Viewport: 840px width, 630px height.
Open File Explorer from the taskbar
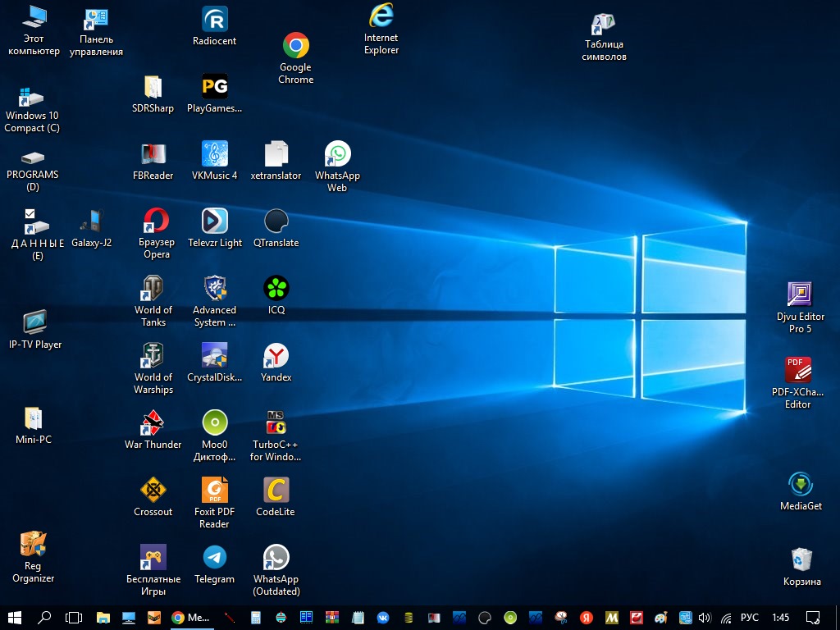tap(103, 618)
